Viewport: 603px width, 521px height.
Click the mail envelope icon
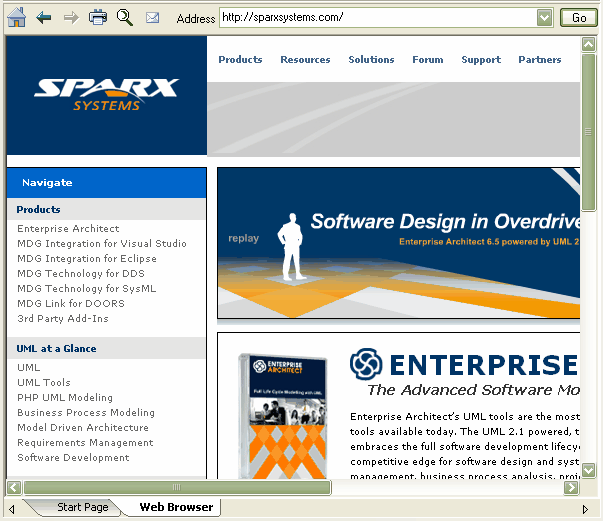point(152,17)
